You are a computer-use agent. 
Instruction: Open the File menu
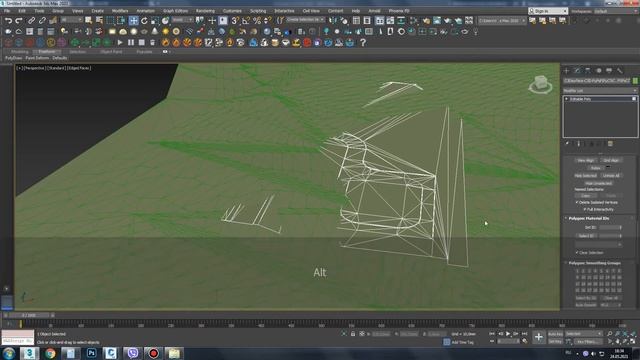[7, 11]
